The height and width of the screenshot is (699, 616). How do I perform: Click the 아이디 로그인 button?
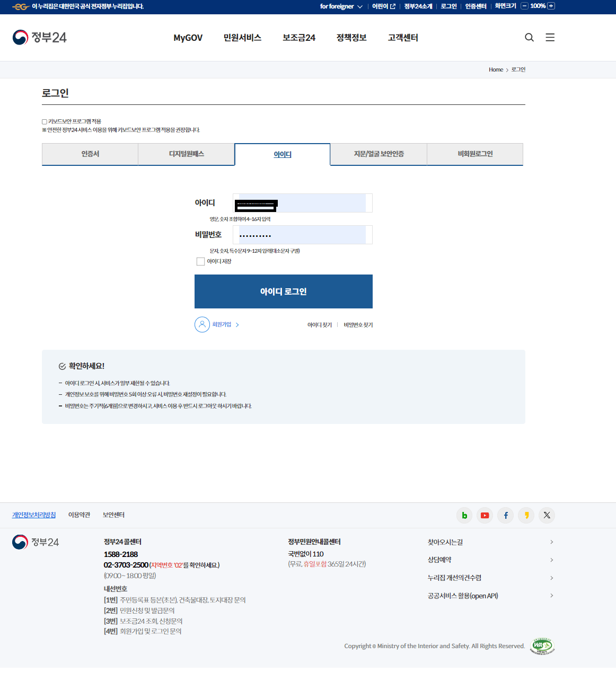click(x=284, y=291)
